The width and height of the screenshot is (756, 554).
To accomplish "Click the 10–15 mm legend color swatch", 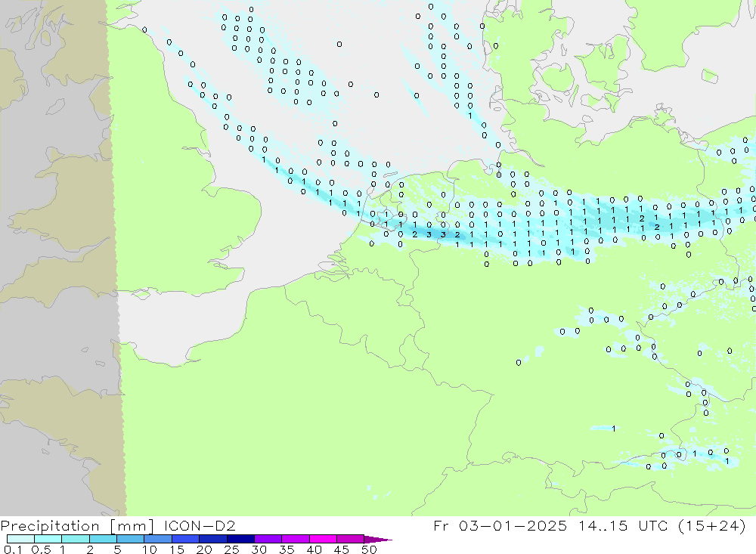I will 158,539.
